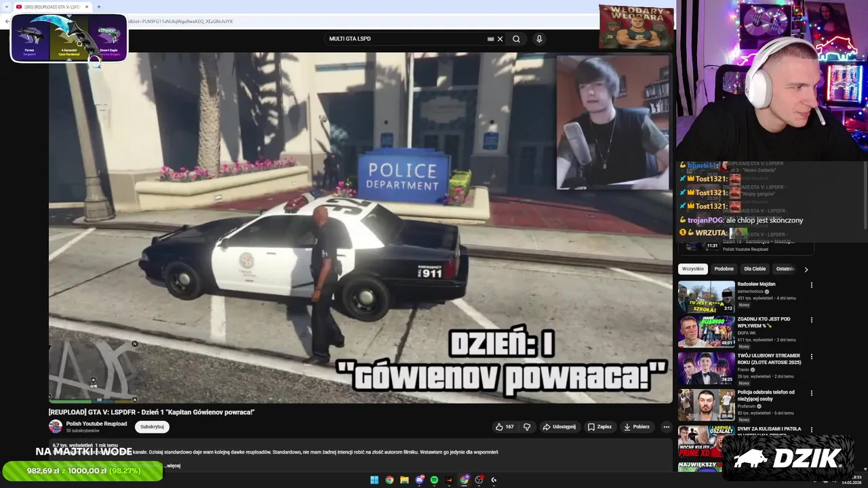Start voice search with microphone icon
868x488 pixels.
point(539,39)
